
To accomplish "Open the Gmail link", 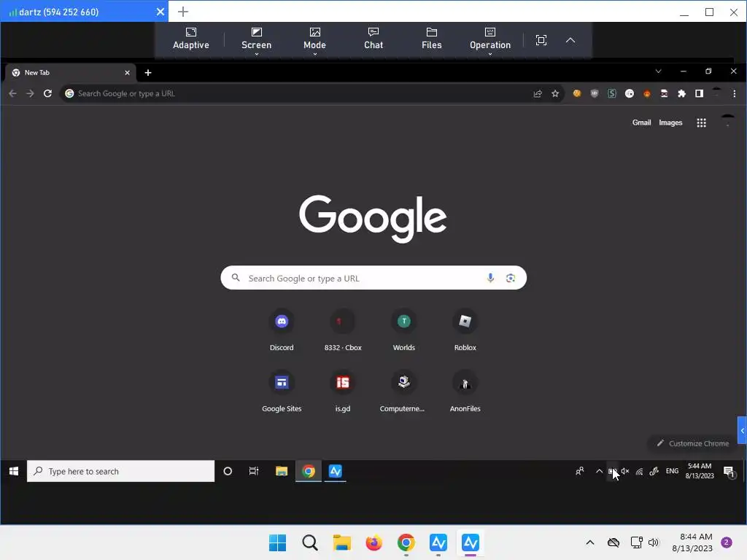I will click(641, 122).
